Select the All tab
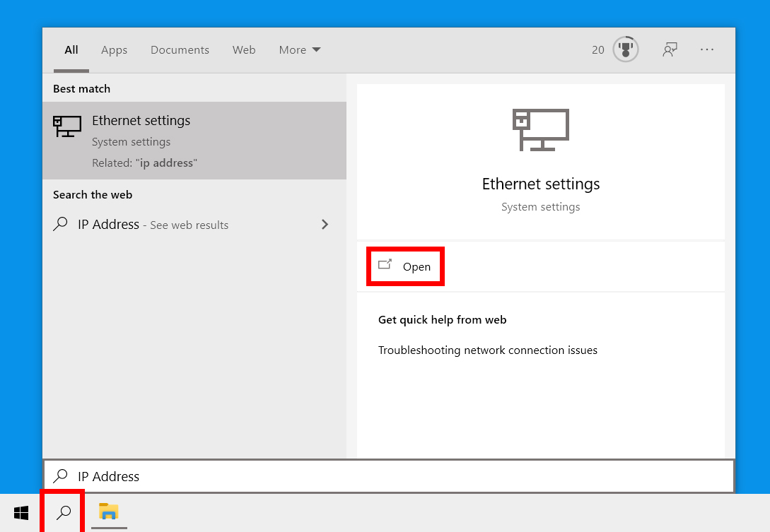The width and height of the screenshot is (770, 532). coord(71,50)
